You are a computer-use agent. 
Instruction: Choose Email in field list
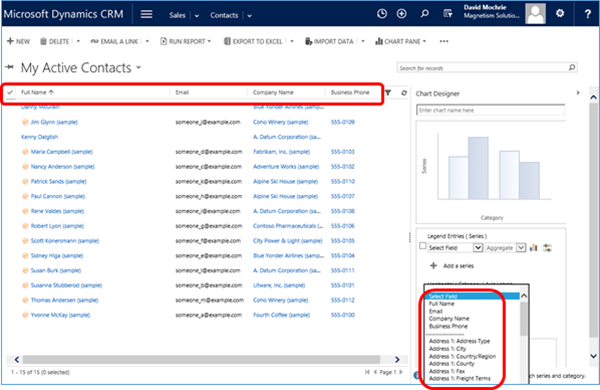435,311
